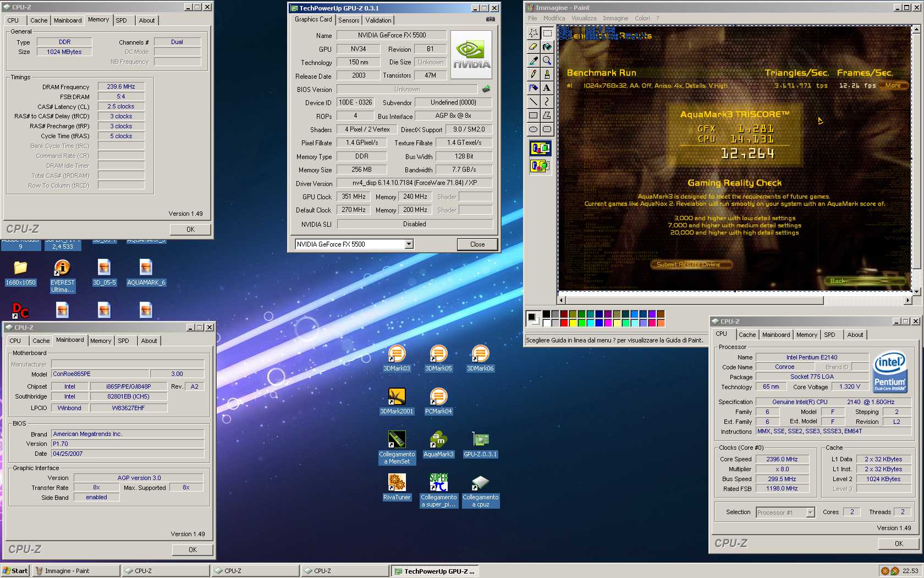The width and height of the screenshot is (924, 578).
Task: Switch to the Sensors tab in GPU-Z
Action: [x=349, y=20]
